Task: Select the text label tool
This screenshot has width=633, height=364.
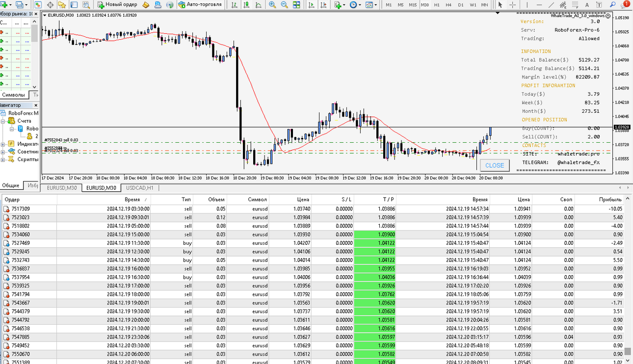Action: click(599, 5)
